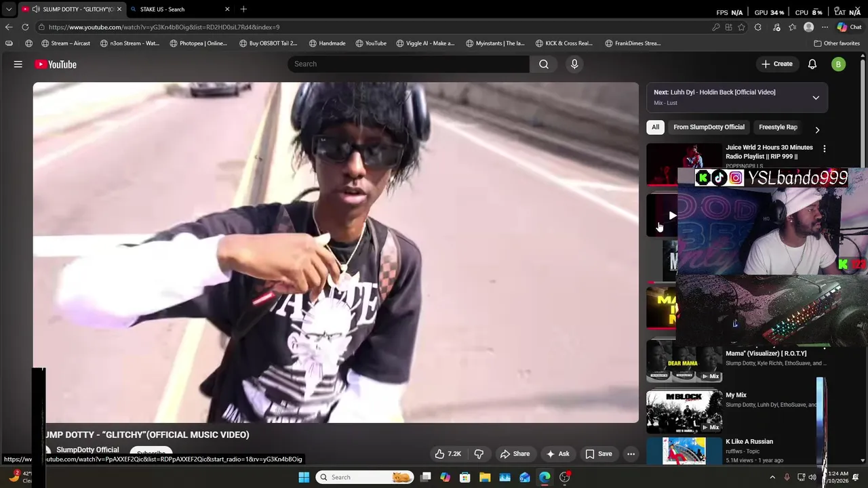868x488 pixels.
Task: Open the Stream – Aircast bookmark
Action: pos(66,43)
